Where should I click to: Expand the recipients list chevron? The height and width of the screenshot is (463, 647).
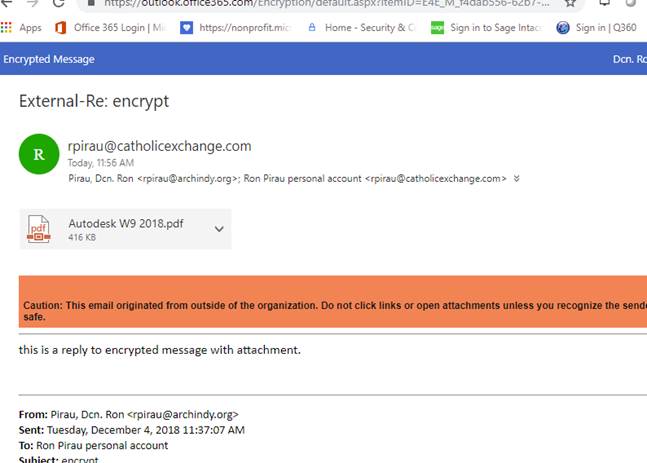click(516, 178)
